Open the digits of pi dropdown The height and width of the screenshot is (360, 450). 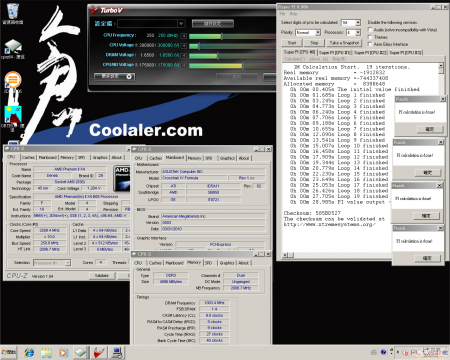coord(358,23)
